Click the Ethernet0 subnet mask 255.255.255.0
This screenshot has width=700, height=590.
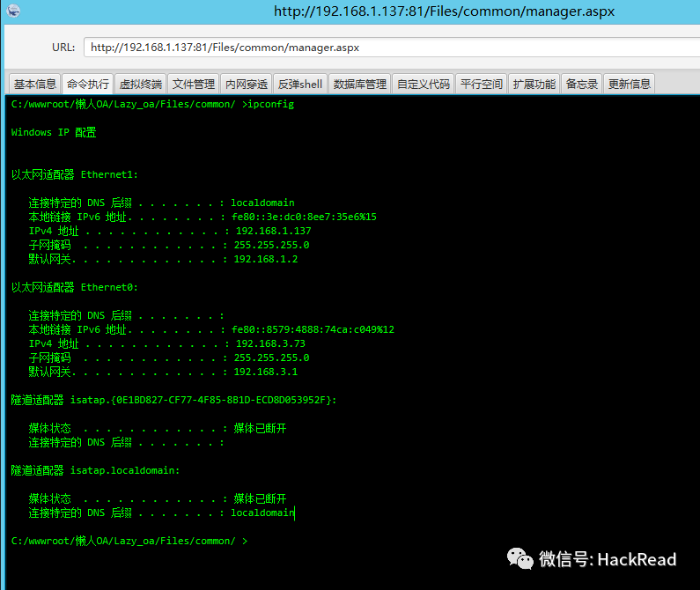tap(271, 358)
